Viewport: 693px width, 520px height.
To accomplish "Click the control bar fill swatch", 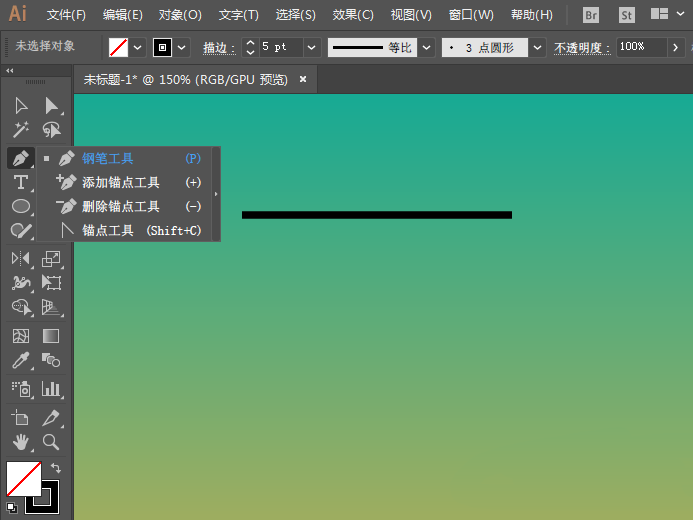I will [118, 47].
